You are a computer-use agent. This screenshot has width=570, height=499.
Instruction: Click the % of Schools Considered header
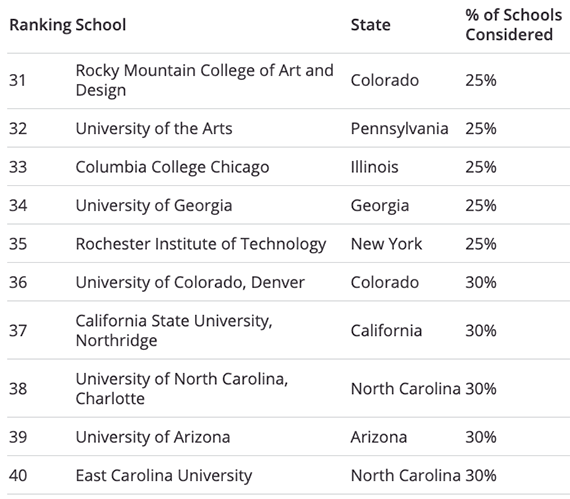(x=514, y=25)
